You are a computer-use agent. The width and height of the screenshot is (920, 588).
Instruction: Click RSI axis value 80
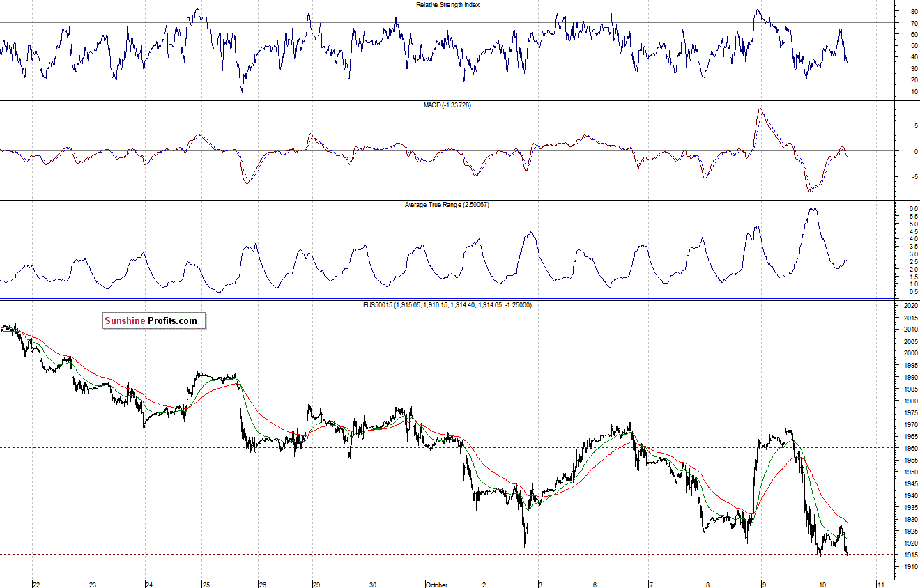[913, 12]
